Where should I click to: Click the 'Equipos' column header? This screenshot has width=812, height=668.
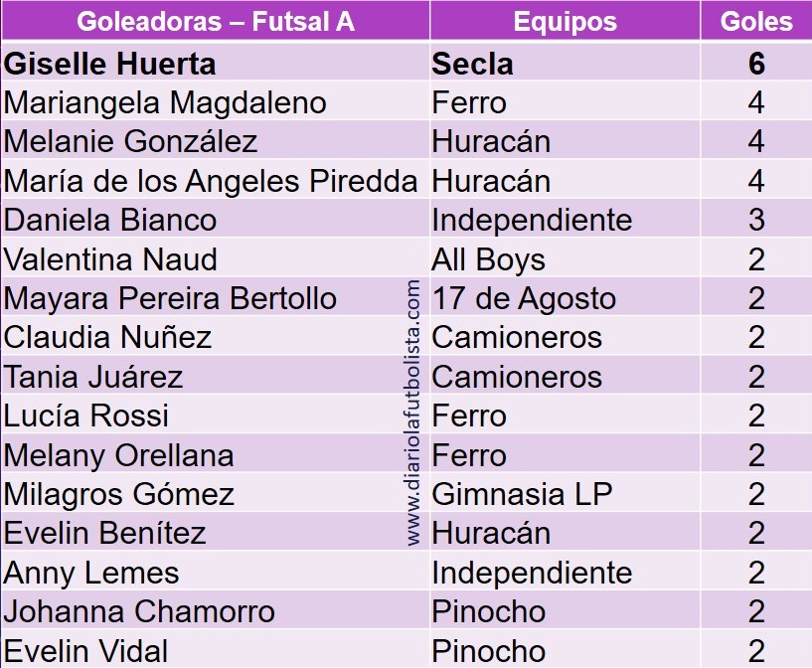point(565,22)
